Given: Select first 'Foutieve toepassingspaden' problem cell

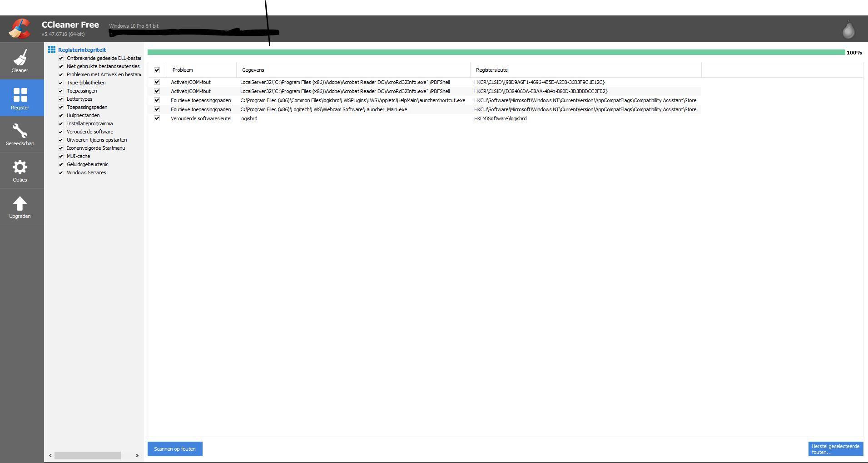Looking at the screenshot, I should click(201, 100).
